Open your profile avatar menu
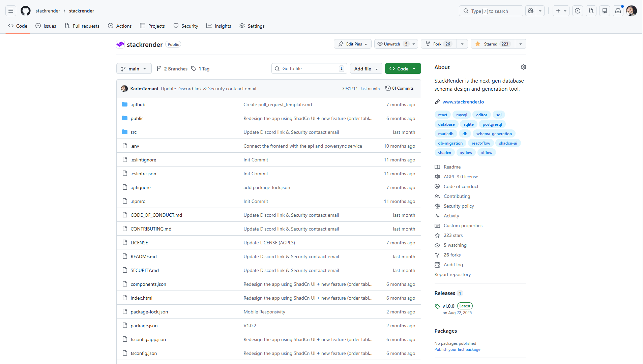The width and height of the screenshot is (643, 364). [x=632, y=11]
